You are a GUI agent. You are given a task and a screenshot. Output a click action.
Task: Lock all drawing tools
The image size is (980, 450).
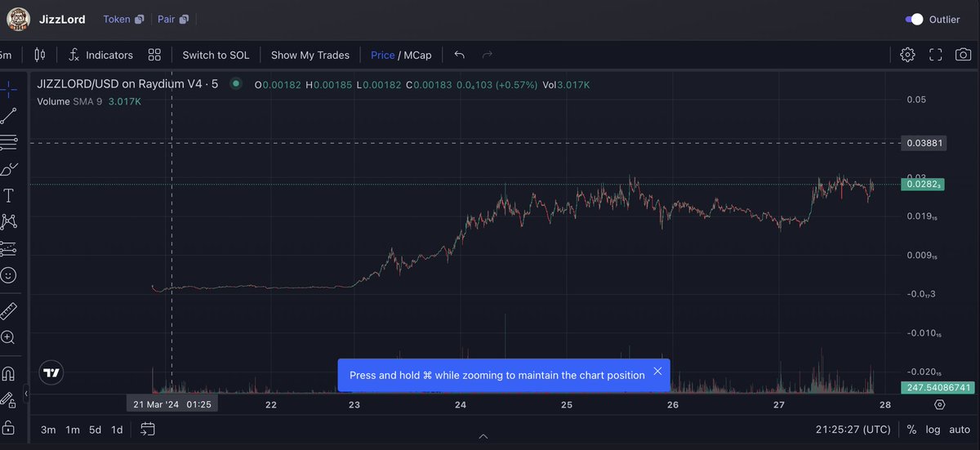click(8, 426)
